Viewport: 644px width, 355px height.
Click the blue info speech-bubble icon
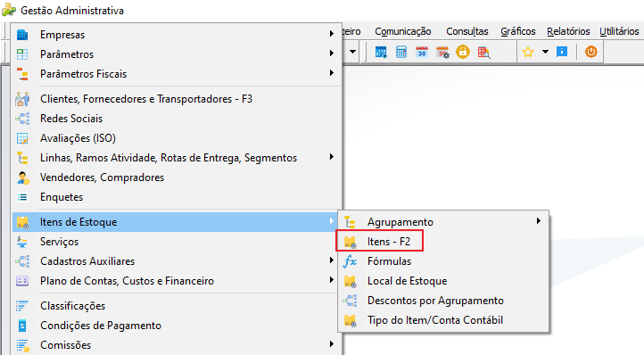coord(562,52)
